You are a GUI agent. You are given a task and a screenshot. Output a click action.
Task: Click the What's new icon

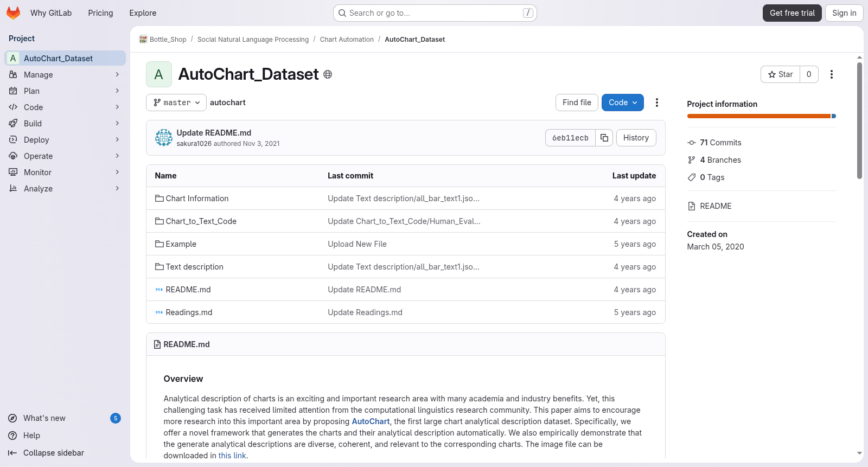click(12, 418)
